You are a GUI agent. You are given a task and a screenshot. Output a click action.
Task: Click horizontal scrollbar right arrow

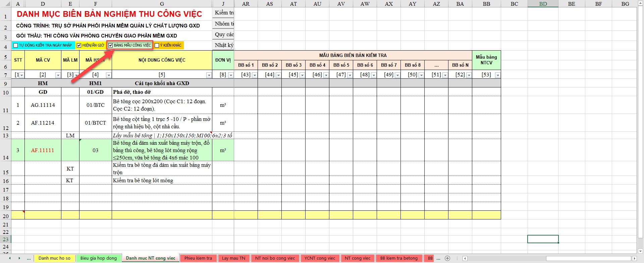click(x=634, y=258)
